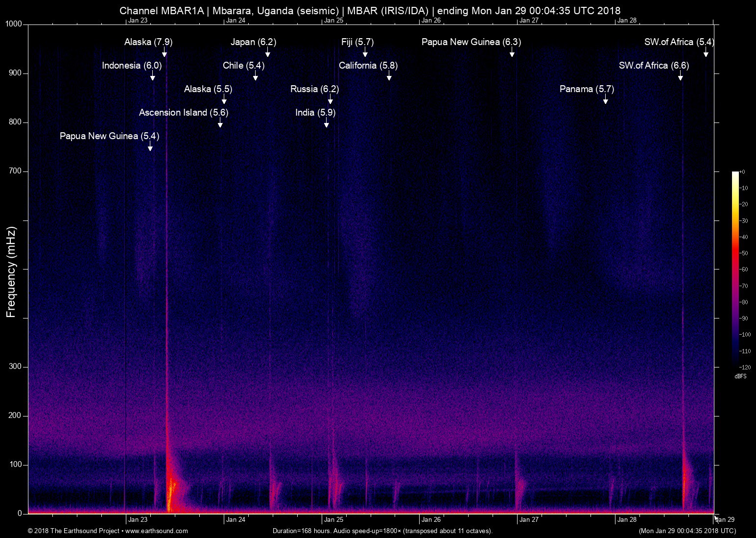Click the chart title for Channel MBAR1A
This screenshot has width=756, height=538.
tap(370, 11)
